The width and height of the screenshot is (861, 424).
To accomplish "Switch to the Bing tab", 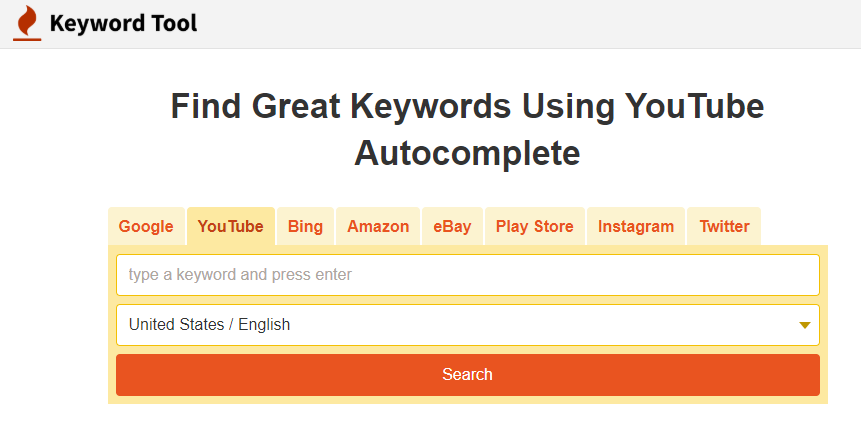I will coord(305,226).
